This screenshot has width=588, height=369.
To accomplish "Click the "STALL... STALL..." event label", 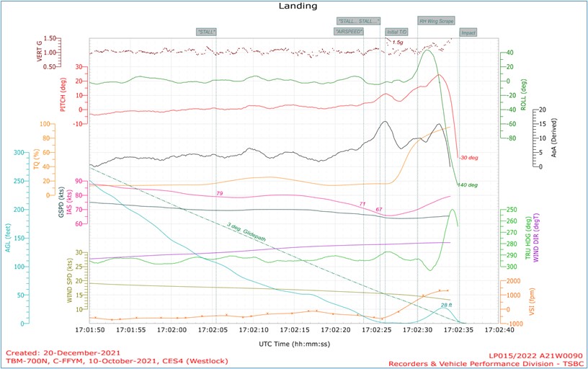I will click(x=358, y=22).
